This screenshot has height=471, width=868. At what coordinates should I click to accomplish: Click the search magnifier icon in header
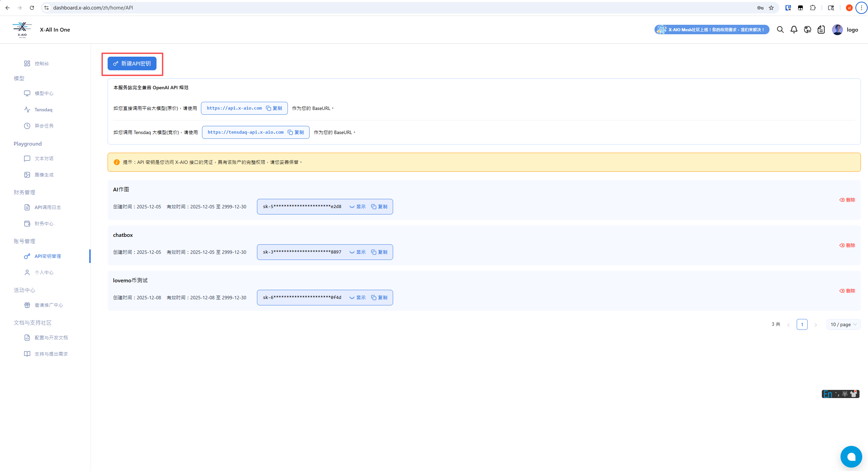pyautogui.click(x=780, y=30)
